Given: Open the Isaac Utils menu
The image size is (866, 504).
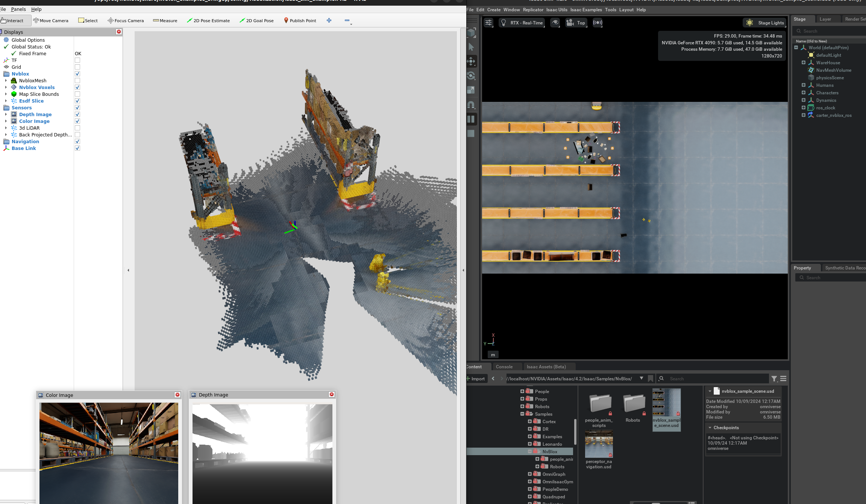Looking at the screenshot, I should pyautogui.click(x=557, y=10).
